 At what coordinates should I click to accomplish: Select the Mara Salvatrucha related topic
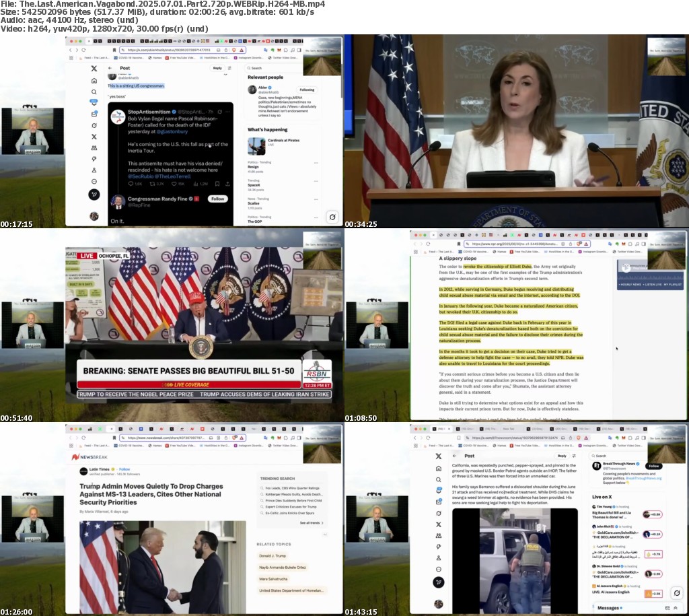click(x=273, y=579)
